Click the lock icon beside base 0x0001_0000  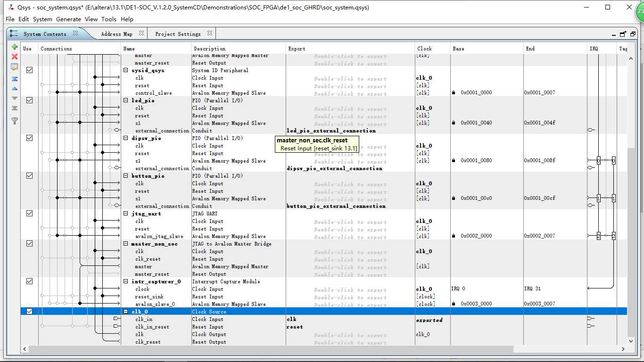[454, 93]
